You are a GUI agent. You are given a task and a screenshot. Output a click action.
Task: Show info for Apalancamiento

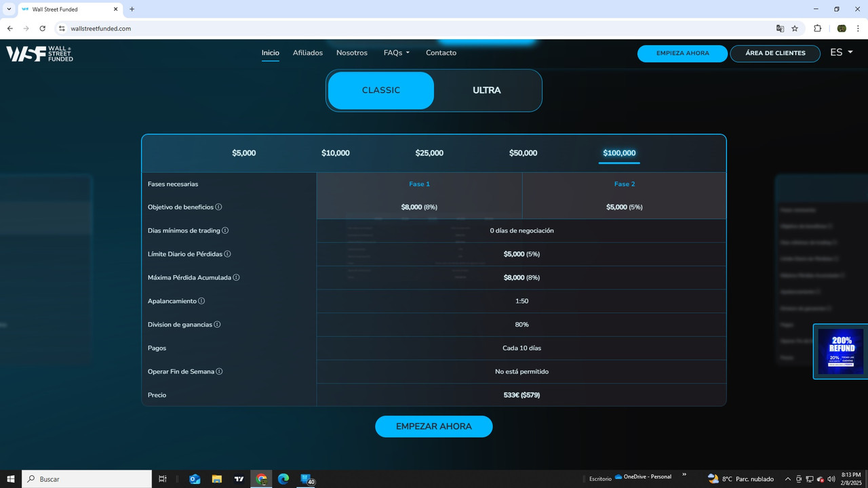(201, 301)
